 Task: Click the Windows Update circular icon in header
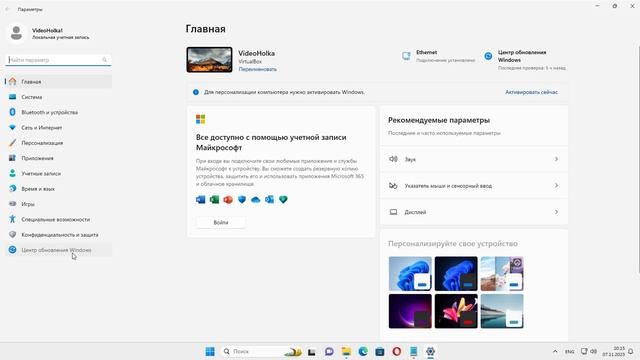488,56
